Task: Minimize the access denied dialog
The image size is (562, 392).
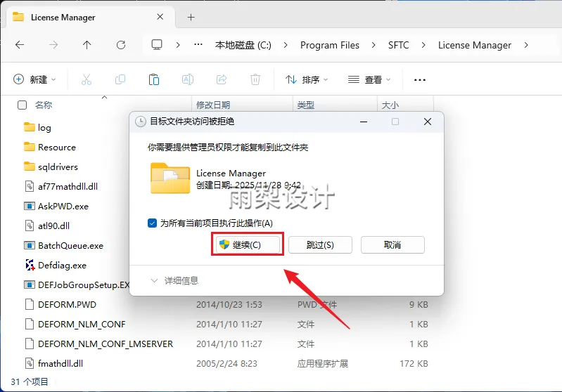Action: (364, 122)
